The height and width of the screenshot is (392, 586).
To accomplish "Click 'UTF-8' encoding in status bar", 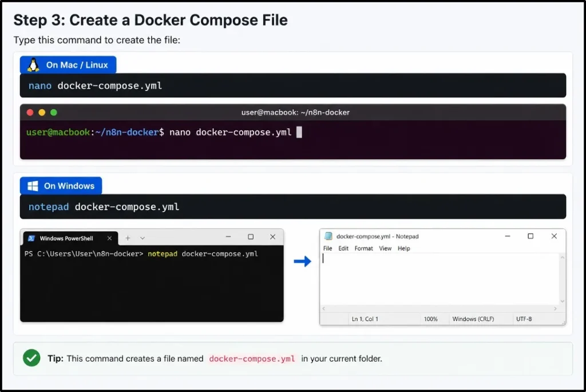I will (524, 319).
